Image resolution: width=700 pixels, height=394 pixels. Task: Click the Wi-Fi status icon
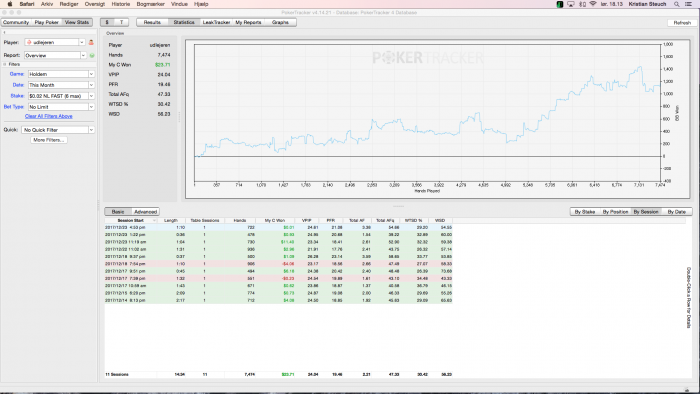pyautogui.click(x=593, y=4)
